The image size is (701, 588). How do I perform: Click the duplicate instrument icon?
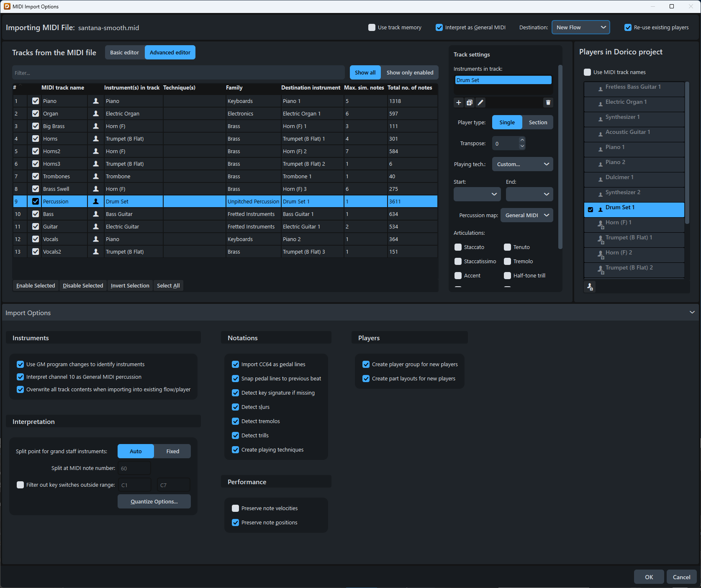point(470,103)
